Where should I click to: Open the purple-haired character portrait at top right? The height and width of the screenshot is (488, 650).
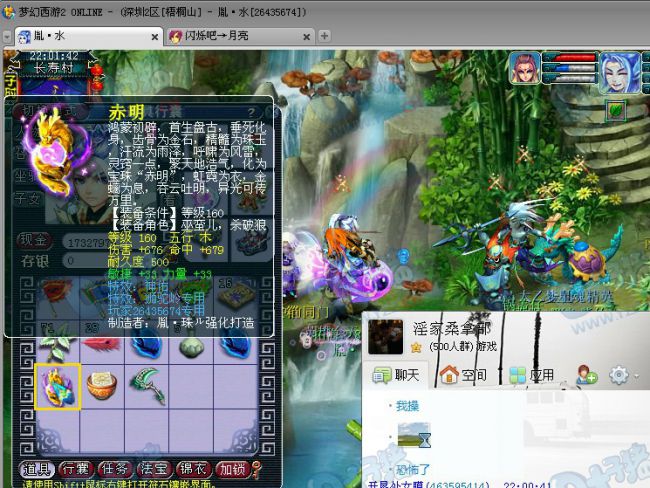coord(525,68)
